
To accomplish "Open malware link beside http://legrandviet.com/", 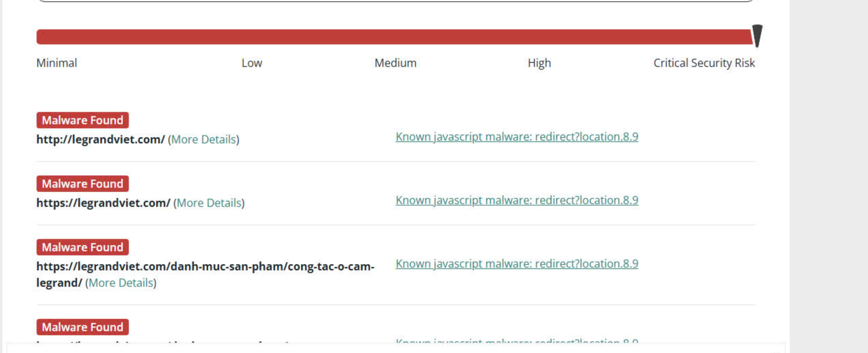I will click(517, 137).
